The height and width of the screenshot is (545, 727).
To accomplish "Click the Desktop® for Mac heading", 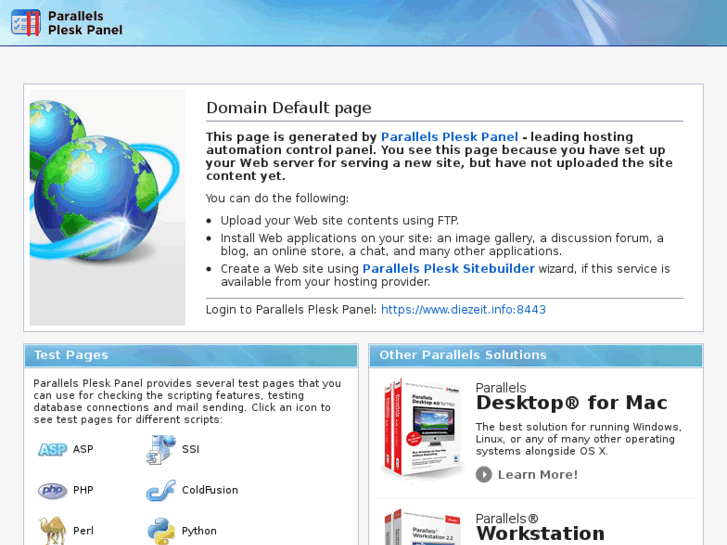I will click(572, 402).
